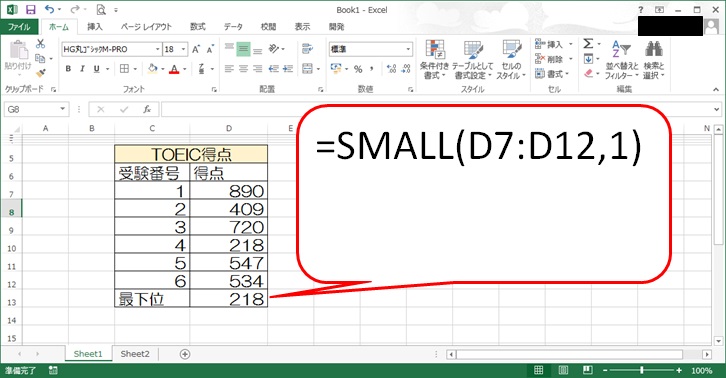The width and height of the screenshot is (726, 378).
Task: Apply red font color A icon
Action: click(174, 69)
